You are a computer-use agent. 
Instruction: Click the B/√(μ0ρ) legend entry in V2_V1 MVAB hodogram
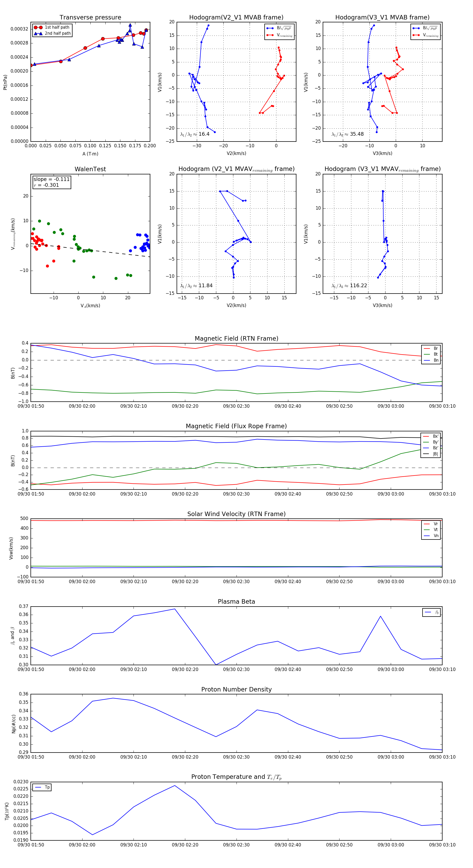click(279, 28)
